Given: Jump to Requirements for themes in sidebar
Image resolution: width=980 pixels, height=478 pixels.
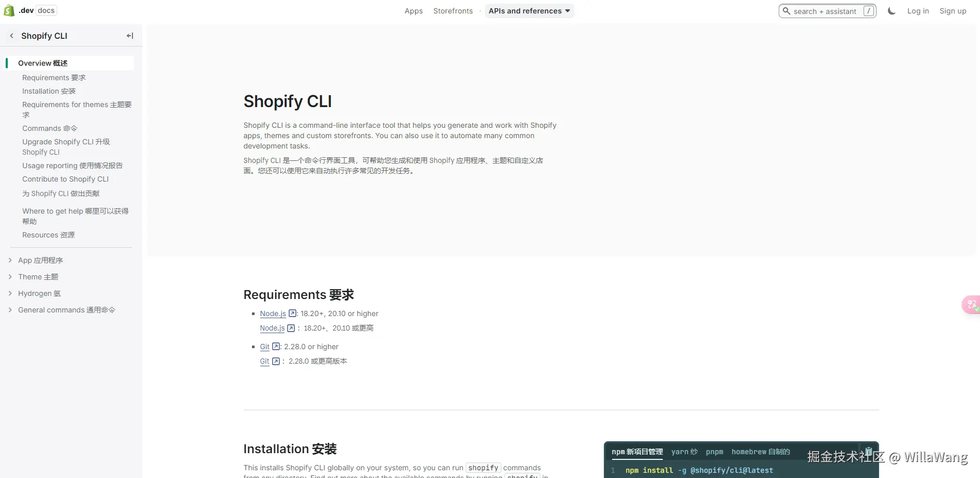Looking at the screenshot, I should tap(77, 110).
